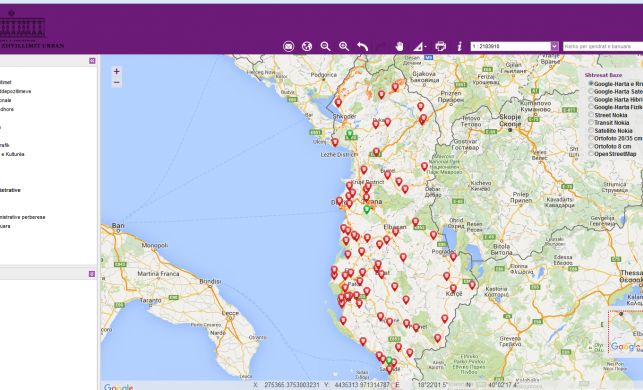Open the map scale dropdown arrow
Viewport: 643px width, 390px height.
tap(554, 46)
